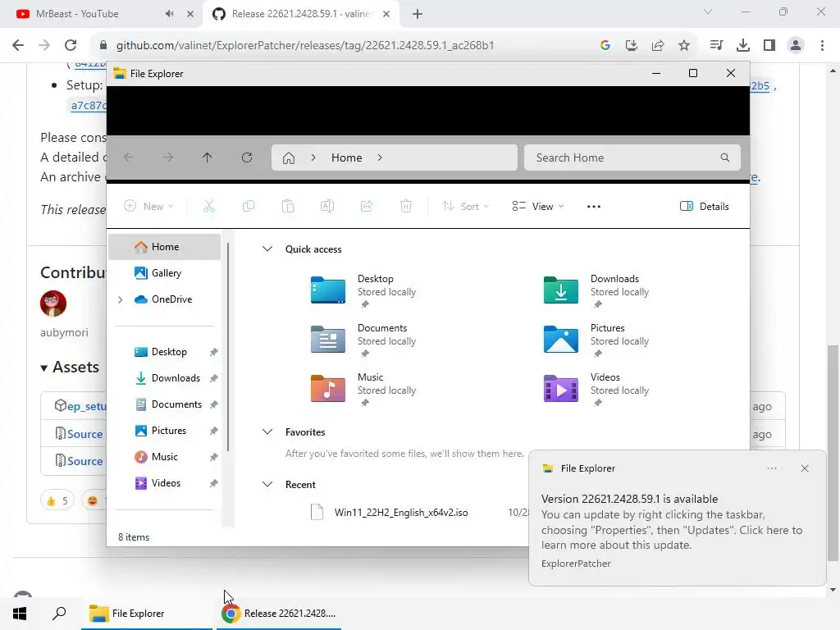Click the Delete trash icon in File Explorer
The image size is (840, 630).
pos(406,206)
